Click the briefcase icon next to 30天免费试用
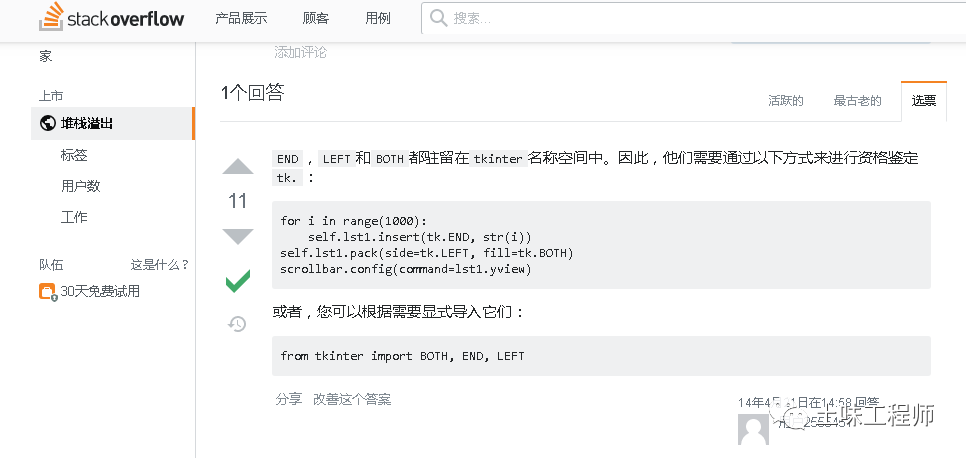Screen dimensions: 966x458 pos(47,292)
